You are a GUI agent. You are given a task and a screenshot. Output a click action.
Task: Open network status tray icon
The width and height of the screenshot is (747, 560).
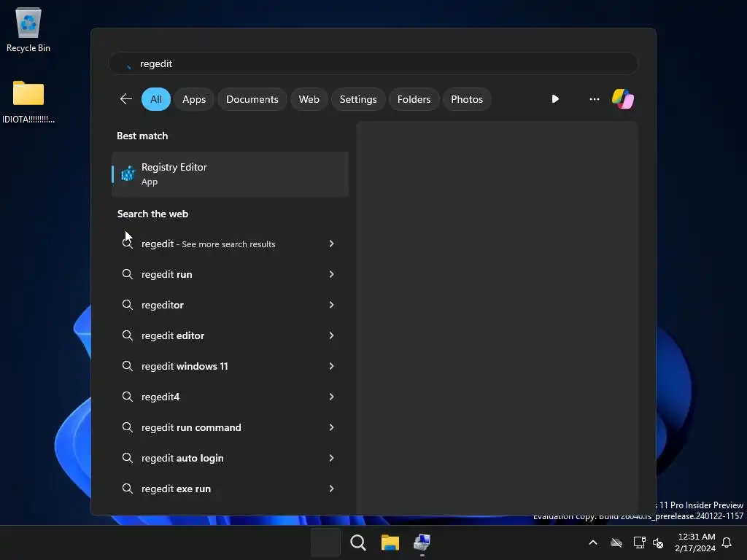(x=639, y=542)
